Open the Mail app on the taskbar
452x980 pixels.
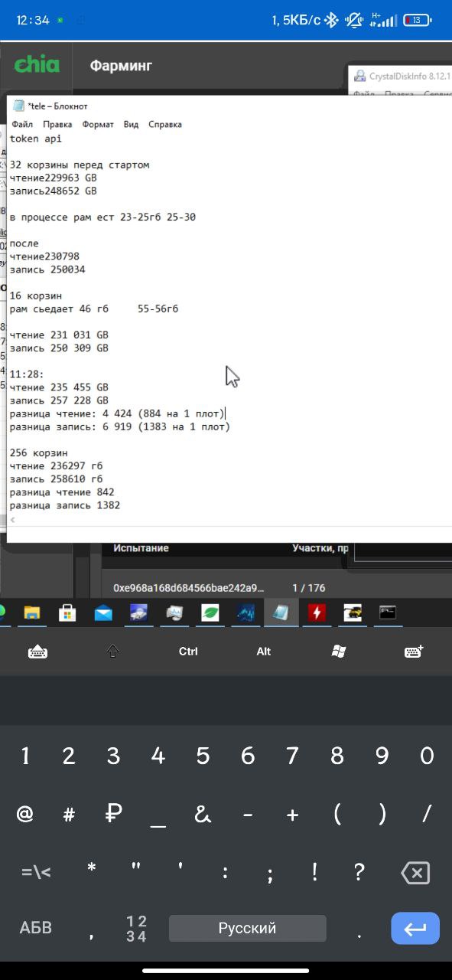[103, 612]
